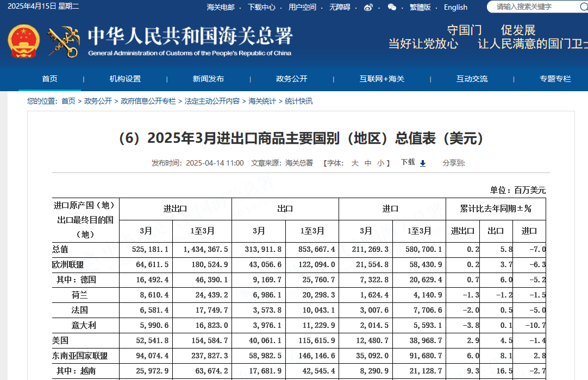
Task: Open the Weibo icon link
Action: 368,7
